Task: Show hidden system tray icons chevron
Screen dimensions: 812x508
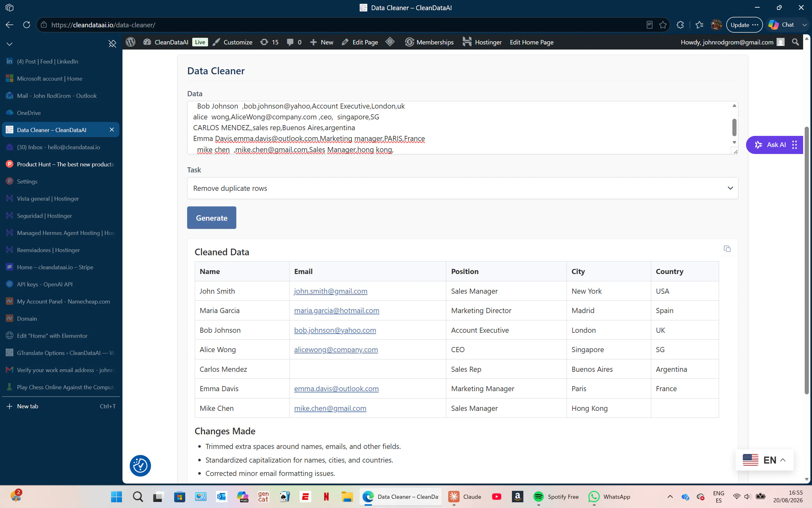Action: [670, 497]
